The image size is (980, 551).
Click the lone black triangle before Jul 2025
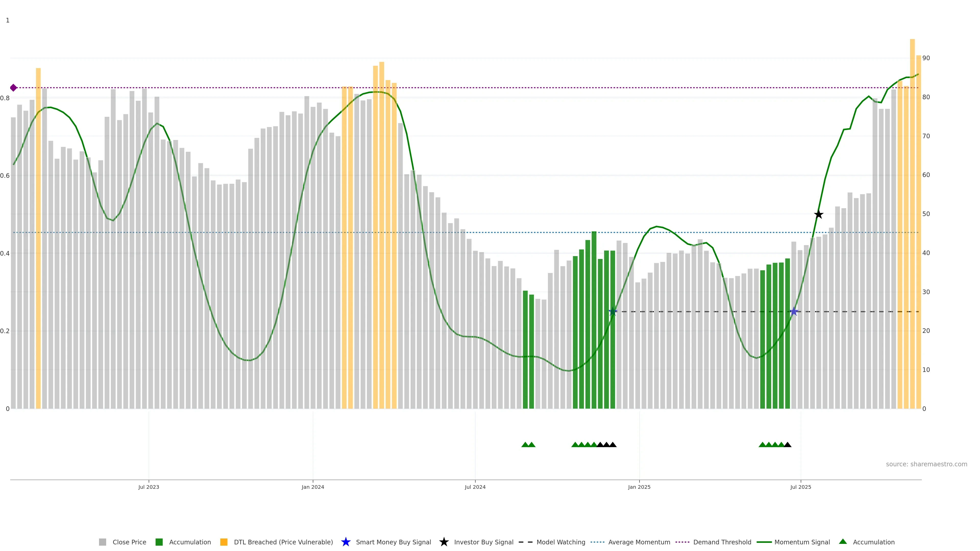coord(788,445)
